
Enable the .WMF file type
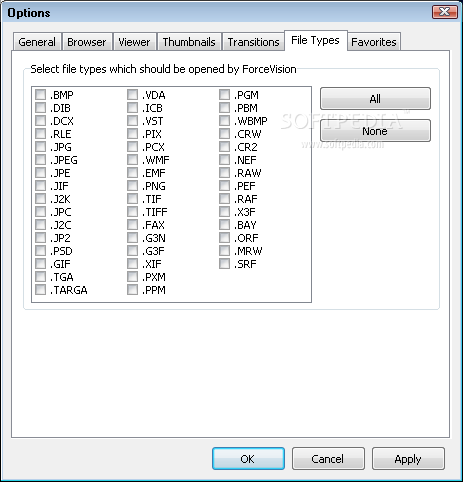132,160
